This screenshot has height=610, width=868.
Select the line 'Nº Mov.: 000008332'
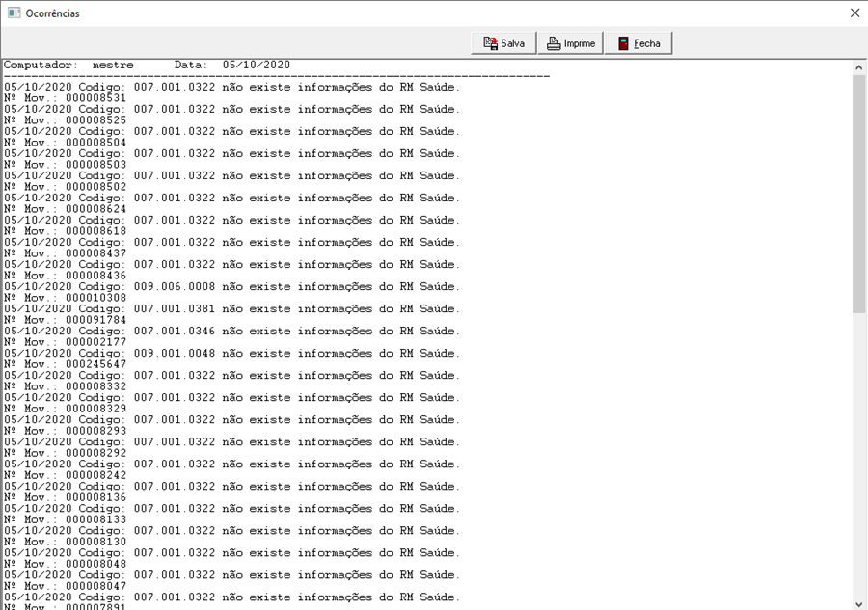pyautogui.click(x=66, y=386)
